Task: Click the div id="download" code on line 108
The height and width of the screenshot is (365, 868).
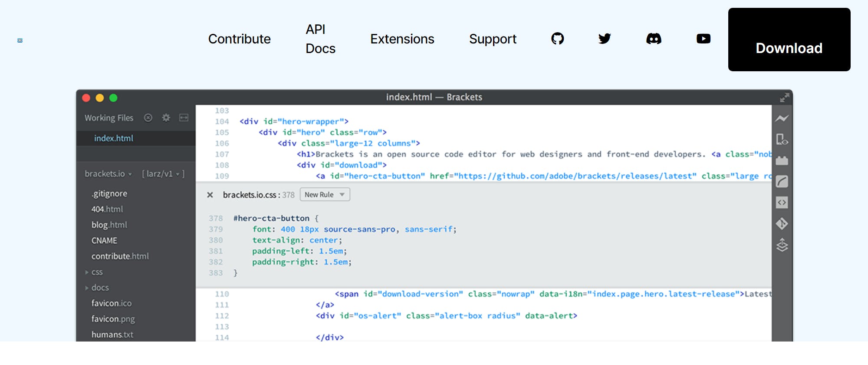Action: click(x=342, y=165)
